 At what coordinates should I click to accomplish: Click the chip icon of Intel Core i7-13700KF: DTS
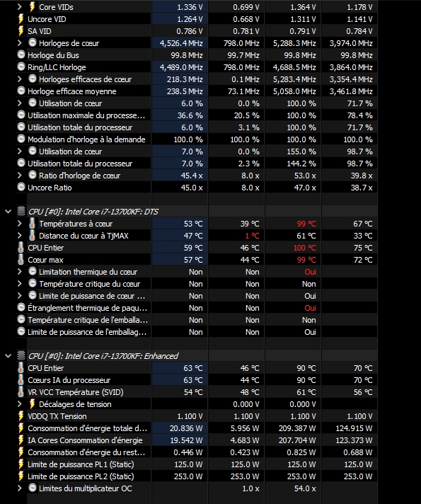pyautogui.click(x=21, y=211)
